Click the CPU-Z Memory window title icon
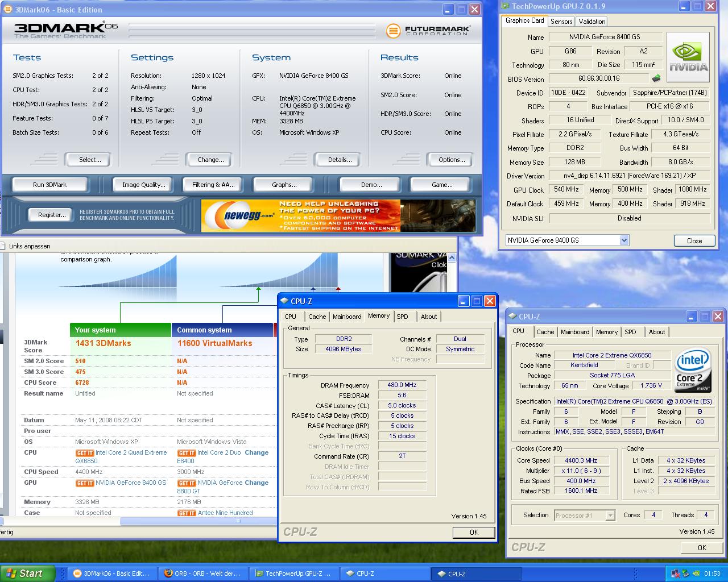 click(284, 301)
